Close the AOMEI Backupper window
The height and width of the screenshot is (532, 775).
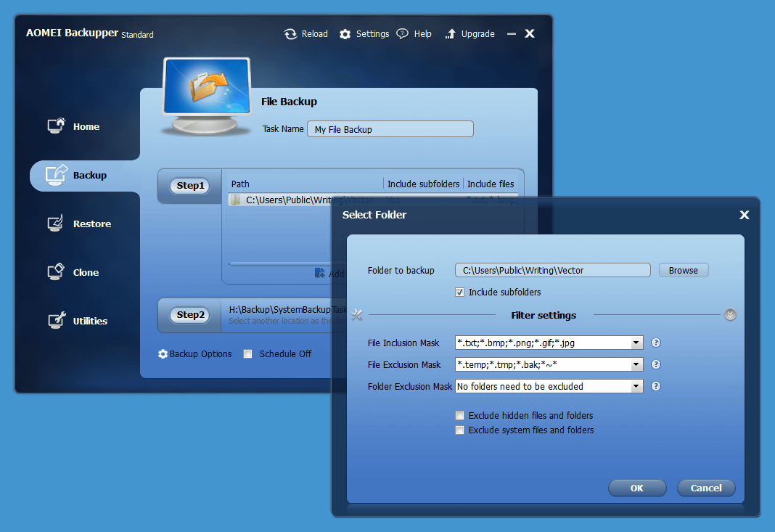[x=530, y=33]
